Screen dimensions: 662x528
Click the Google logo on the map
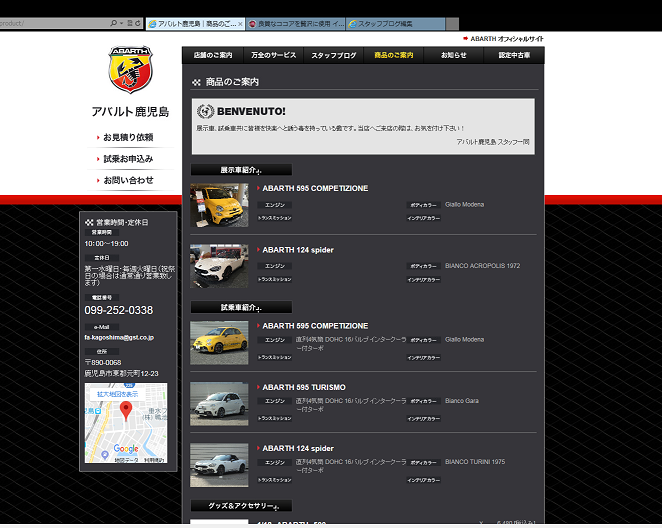point(126,449)
